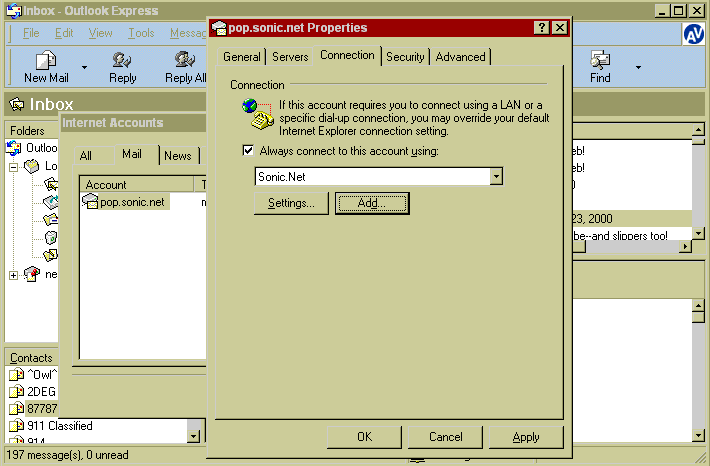Click the contacts list scroll down arrow
Image resolution: width=710 pixels, height=466 pixels.
tap(194, 436)
